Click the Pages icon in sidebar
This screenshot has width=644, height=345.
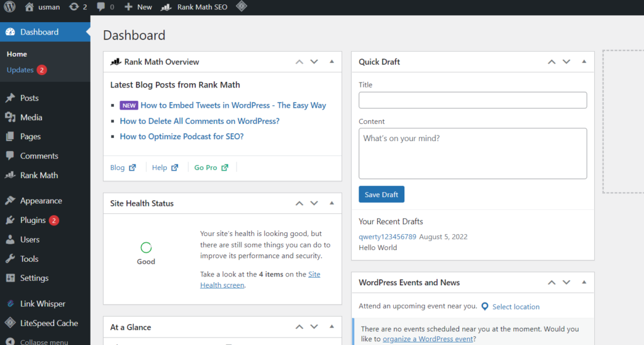coord(10,137)
